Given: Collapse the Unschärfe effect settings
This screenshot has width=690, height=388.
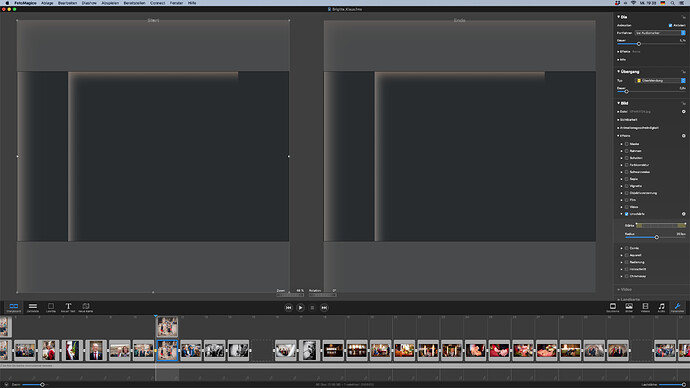Looking at the screenshot, I should tap(622, 214).
